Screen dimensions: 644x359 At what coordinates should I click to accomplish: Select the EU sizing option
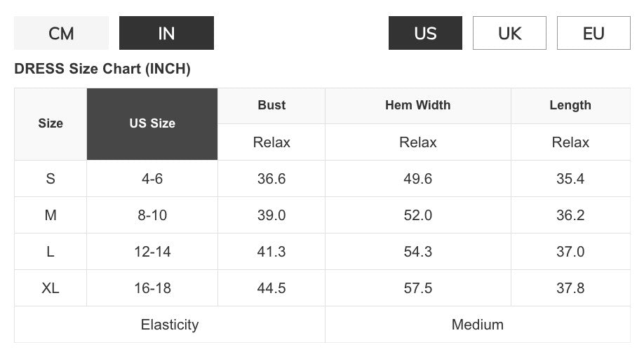click(593, 33)
